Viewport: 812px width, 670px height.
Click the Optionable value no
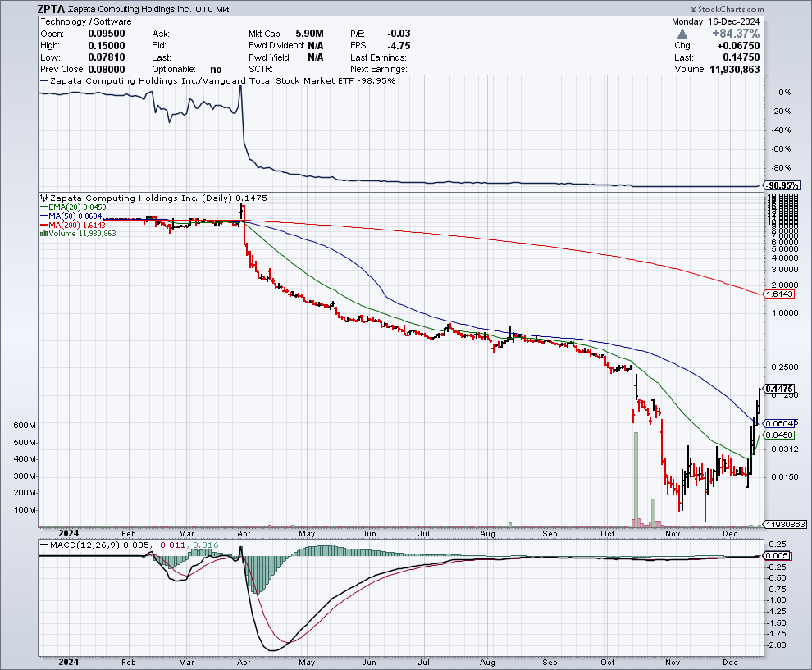coord(216,70)
